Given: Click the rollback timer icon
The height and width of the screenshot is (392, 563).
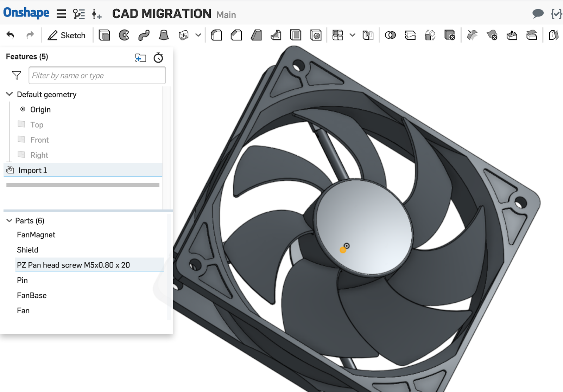Looking at the screenshot, I should [158, 58].
